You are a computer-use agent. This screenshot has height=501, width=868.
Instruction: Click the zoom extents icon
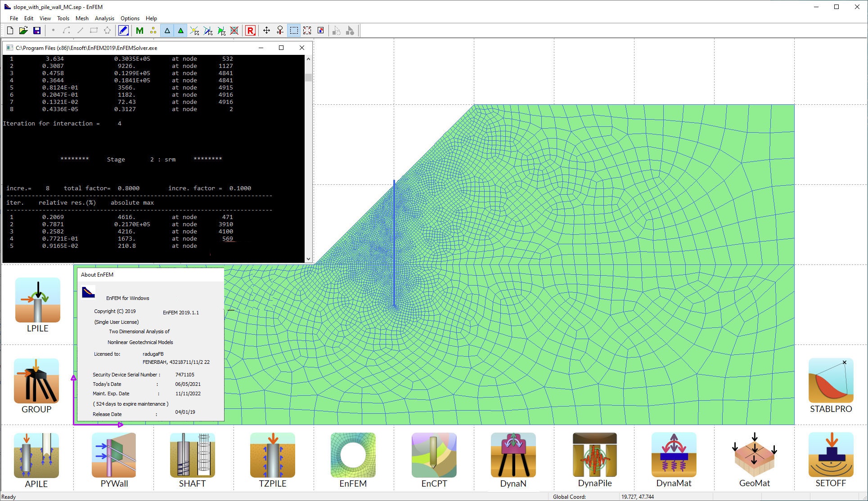pos(307,31)
